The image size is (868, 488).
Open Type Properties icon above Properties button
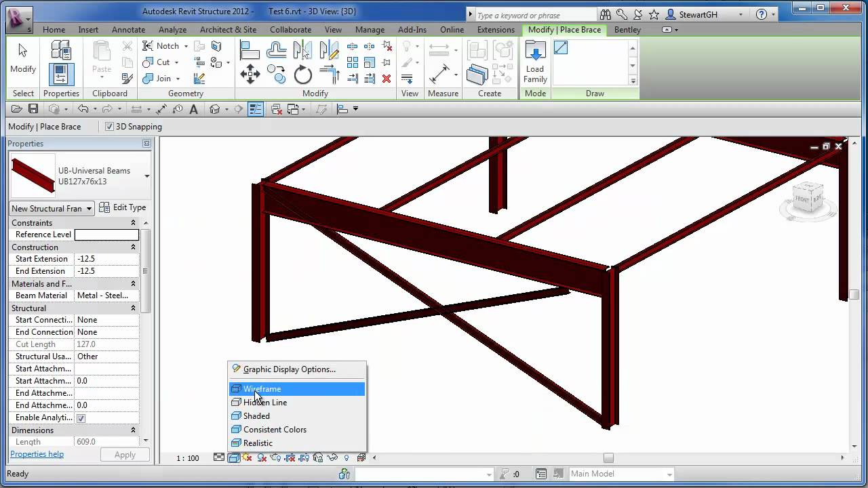[61, 50]
